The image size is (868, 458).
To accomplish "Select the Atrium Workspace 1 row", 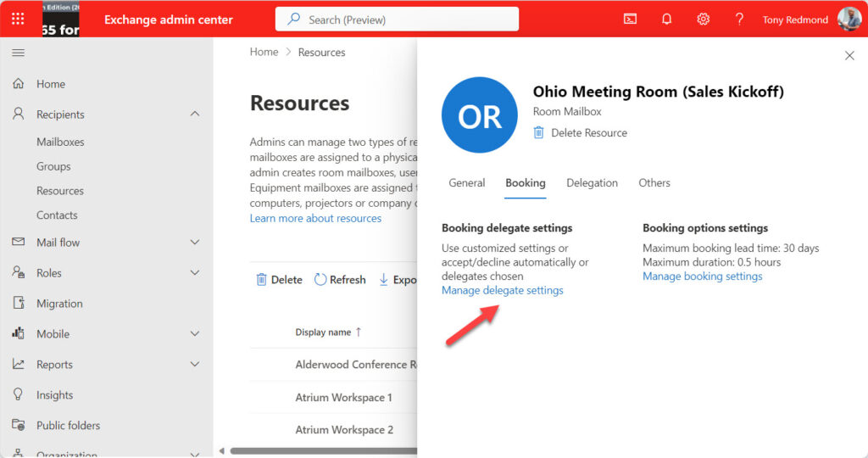I will point(333,397).
